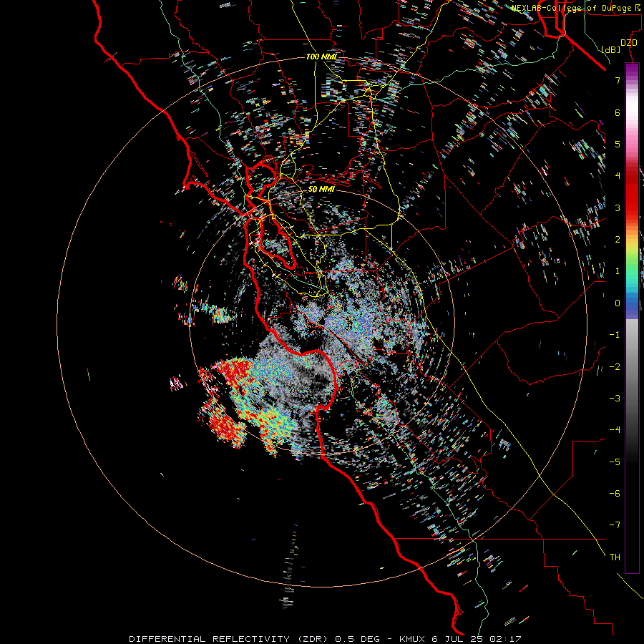
Task: Click the "-5" tick label on the legend
Action: (x=615, y=462)
